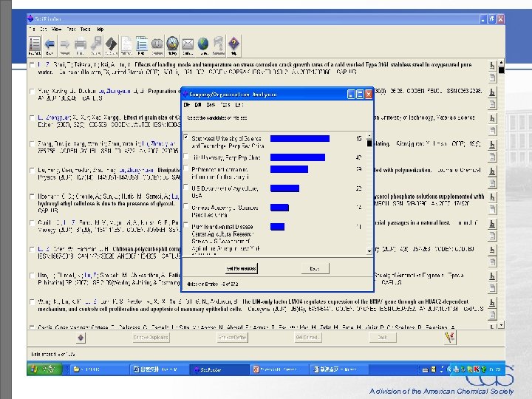Click candidates list scrollbar thumb
Image resolution: width=532 pixels, height=399 pixels.
pyautogui.click(x=369, y=143)
